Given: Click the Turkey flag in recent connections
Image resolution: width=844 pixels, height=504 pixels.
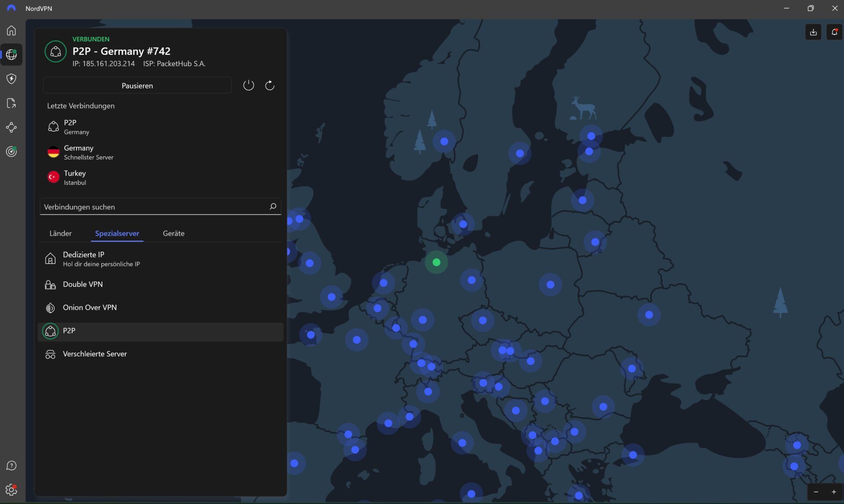Looking at the screenshot, I should pos(53,177).
